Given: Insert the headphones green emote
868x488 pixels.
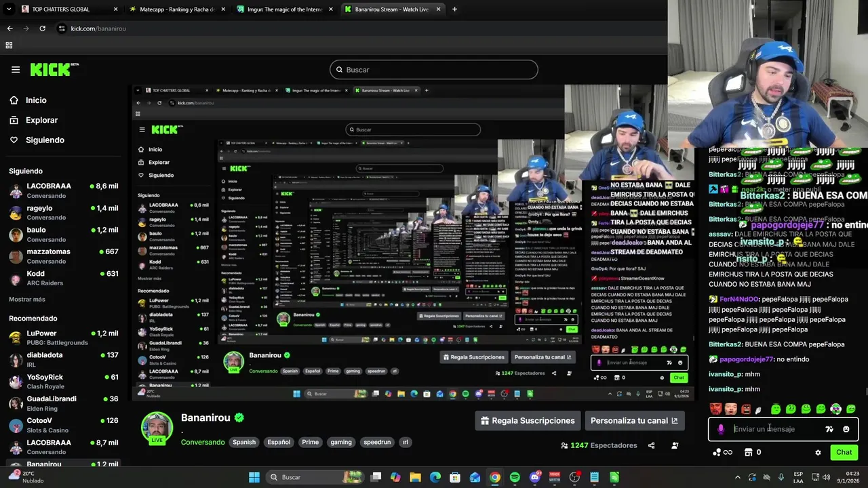Looking at the screenshot, I should 836,409.
